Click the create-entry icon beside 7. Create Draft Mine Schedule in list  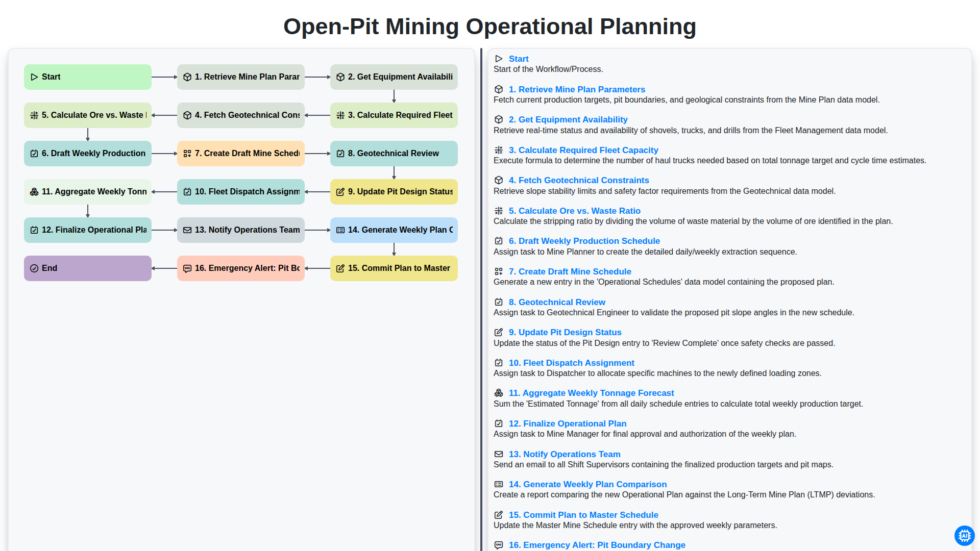point(499,271)
